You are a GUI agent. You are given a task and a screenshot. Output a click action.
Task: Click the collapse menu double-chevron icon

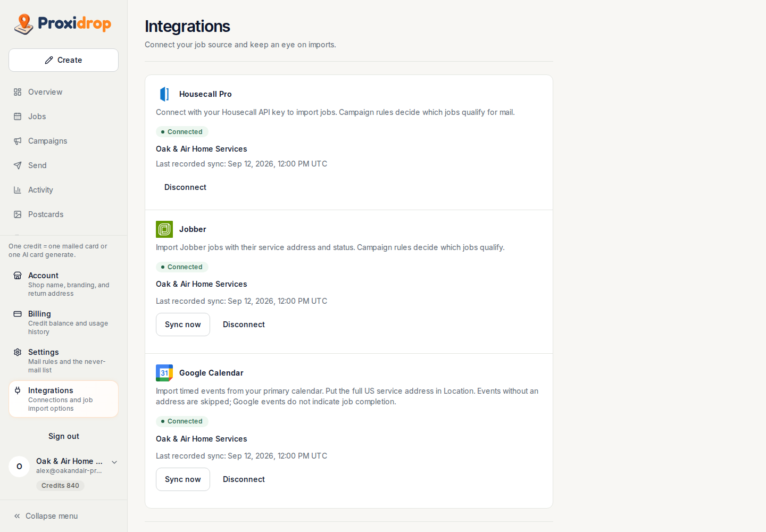click(x=17, y=516)
